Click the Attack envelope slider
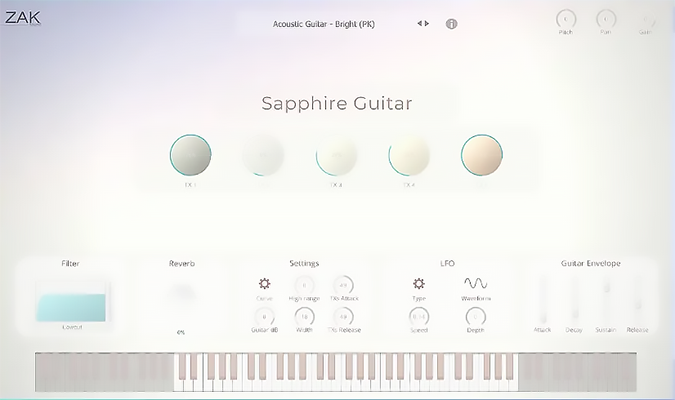675x400 pixels. pos(543,300)
